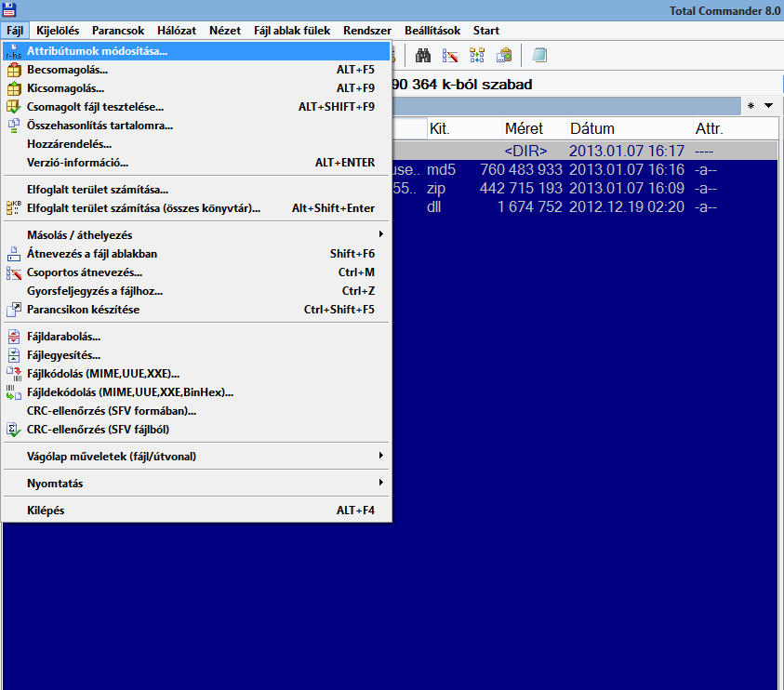Image resolution: width=784 pixels, height=690 pixels.
Task: Click the multi-rename tool toolbar icon
Action: 450,55
